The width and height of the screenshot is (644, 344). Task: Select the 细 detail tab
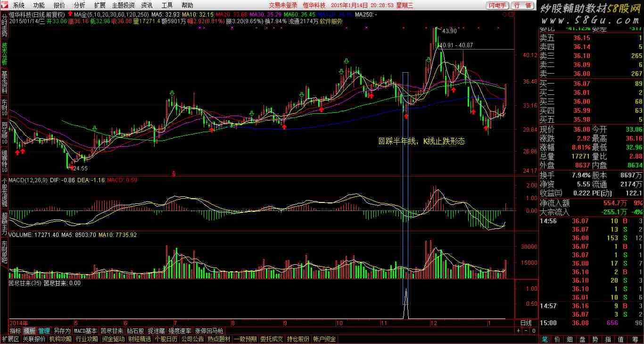point(570,339)
